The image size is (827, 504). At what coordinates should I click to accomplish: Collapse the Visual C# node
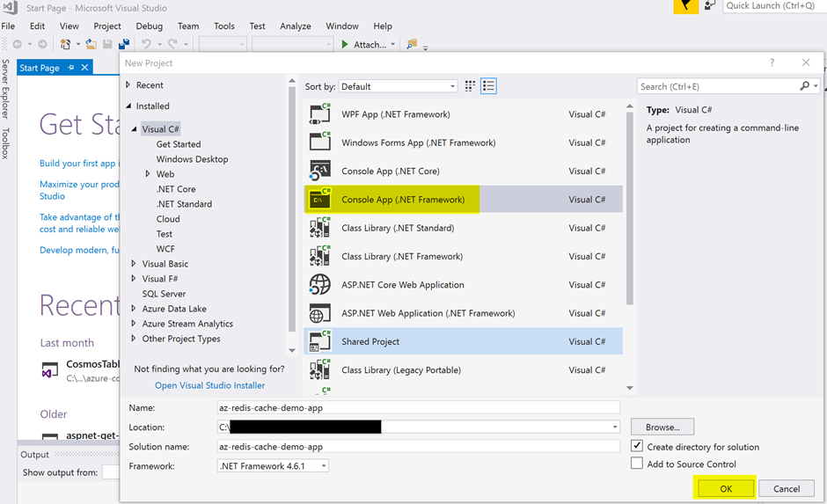click(134, 128)
